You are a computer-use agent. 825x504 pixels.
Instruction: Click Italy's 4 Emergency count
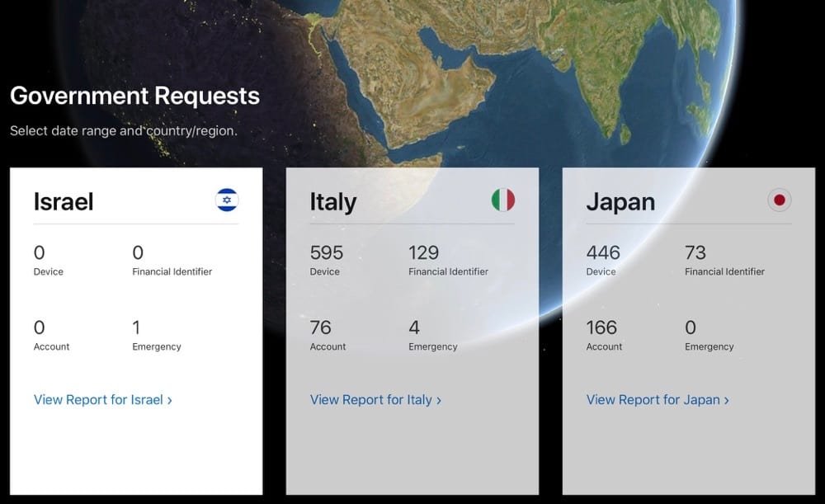pos(414,327)
